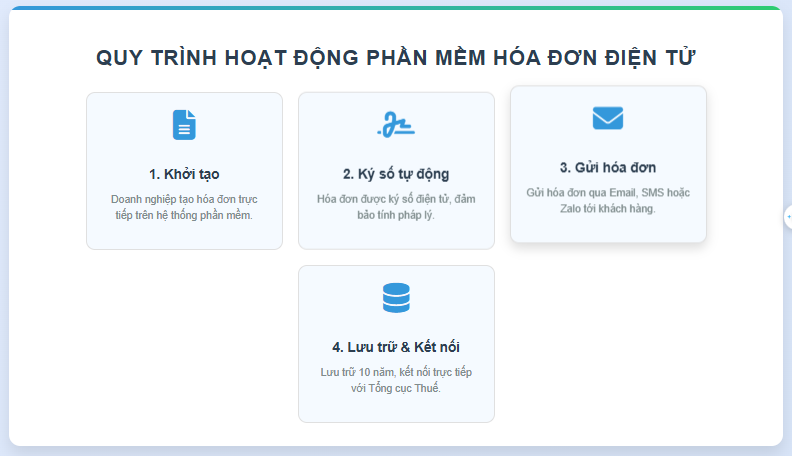
Task: Select the '2. Ký số tự động' heading
Action: (x=396, y=174)
